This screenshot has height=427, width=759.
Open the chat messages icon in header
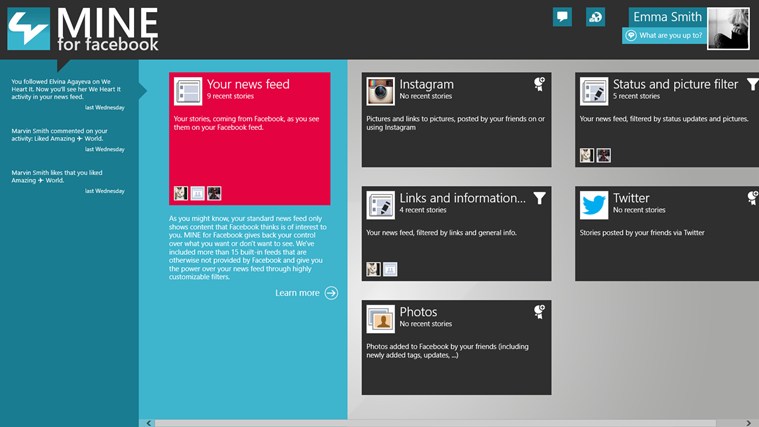click(x=562, y=17)
